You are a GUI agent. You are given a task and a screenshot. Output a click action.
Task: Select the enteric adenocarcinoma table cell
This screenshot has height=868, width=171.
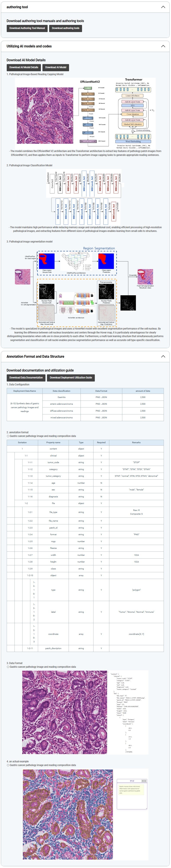61,404
